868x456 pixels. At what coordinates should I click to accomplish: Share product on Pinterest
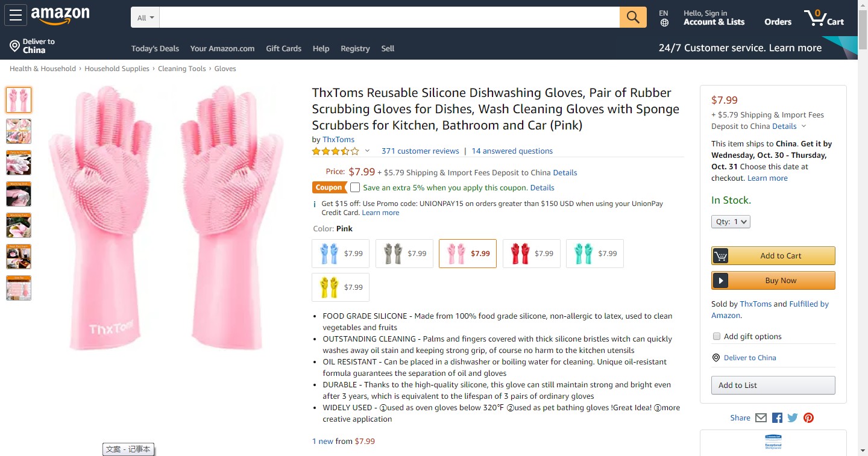click(808, 417)
